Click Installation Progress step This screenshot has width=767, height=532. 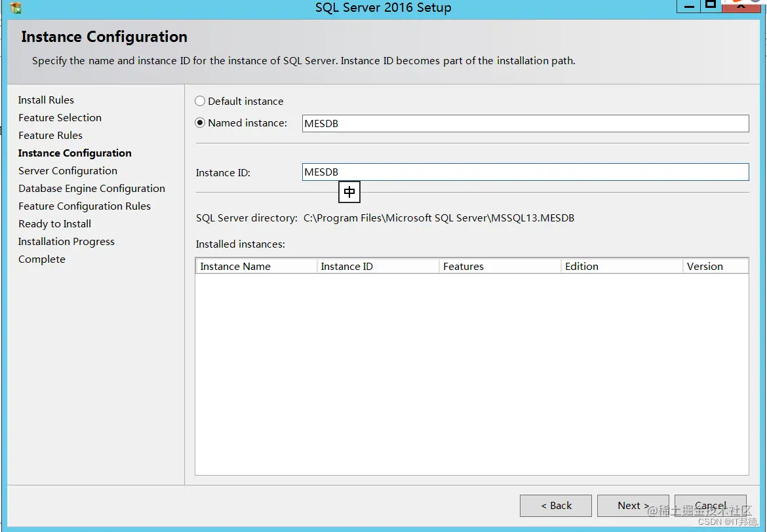coord(66,242)
